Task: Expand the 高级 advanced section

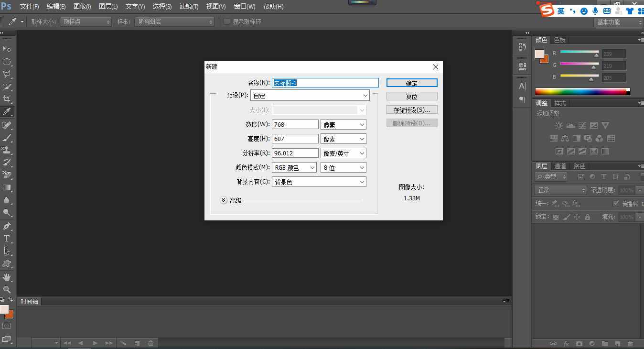Action: (x=224, y=200)
